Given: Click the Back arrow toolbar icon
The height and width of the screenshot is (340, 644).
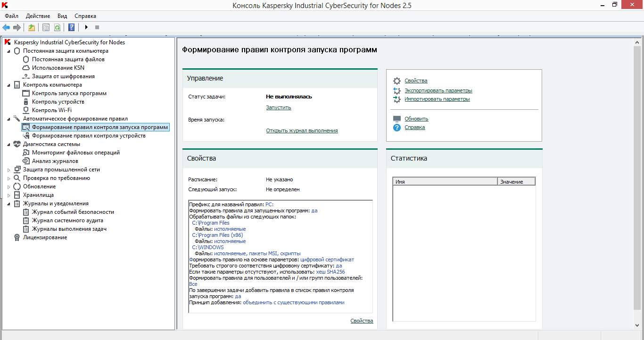Looking at the screenshot, I should (x=6, y=27).
